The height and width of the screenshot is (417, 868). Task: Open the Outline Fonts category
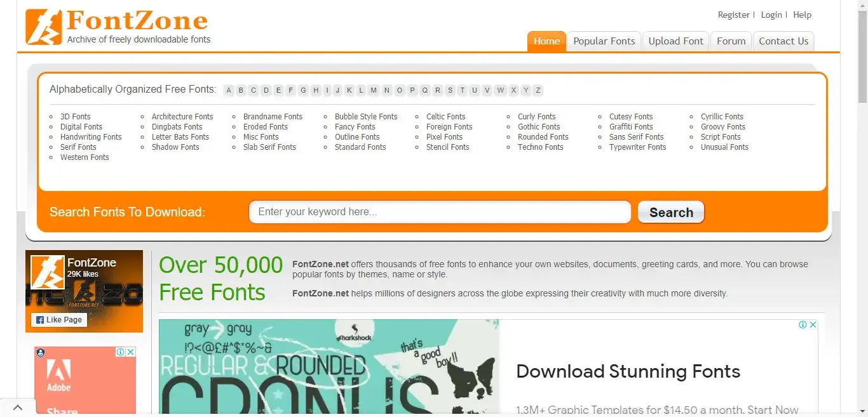pyautogui.click(x=357, y=137)
